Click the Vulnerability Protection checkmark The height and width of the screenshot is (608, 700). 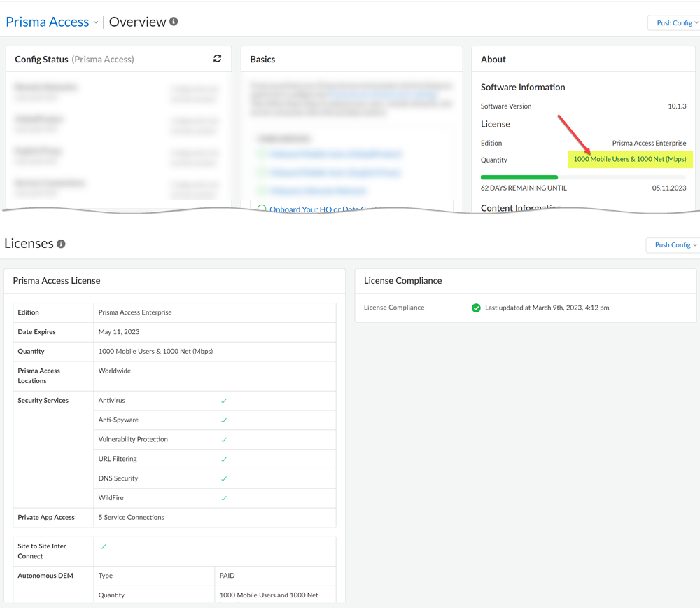point(224,440)
